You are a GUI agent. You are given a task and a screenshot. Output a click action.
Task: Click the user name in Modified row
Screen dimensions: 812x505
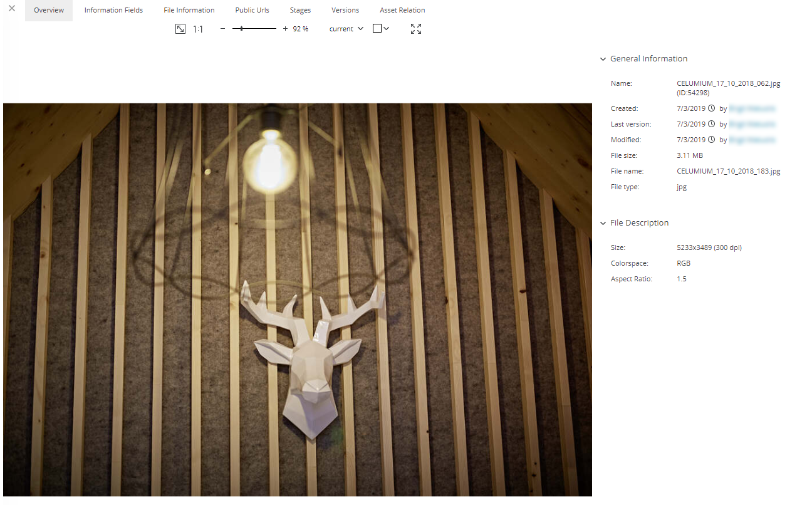click(x=752, y=140)
